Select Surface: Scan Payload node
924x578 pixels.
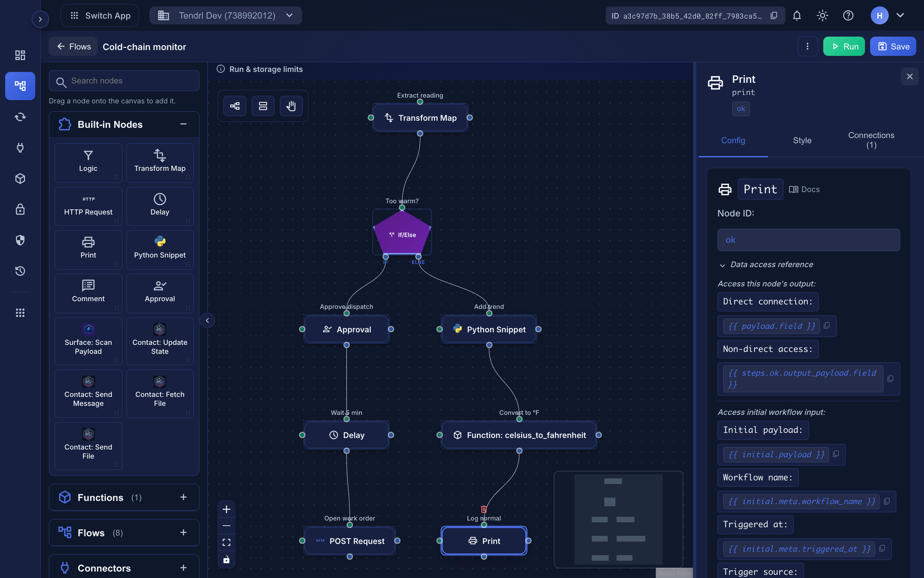click(x=88, y=341)
